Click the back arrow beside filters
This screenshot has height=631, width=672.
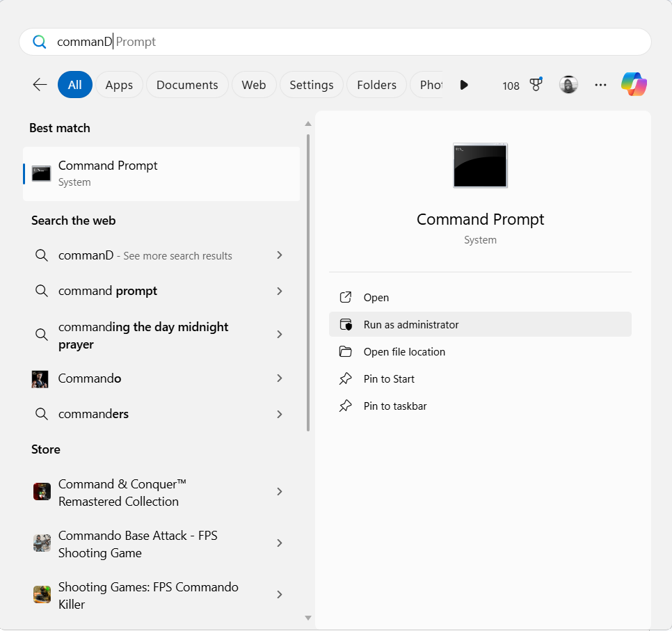click(x=40, y=84)
